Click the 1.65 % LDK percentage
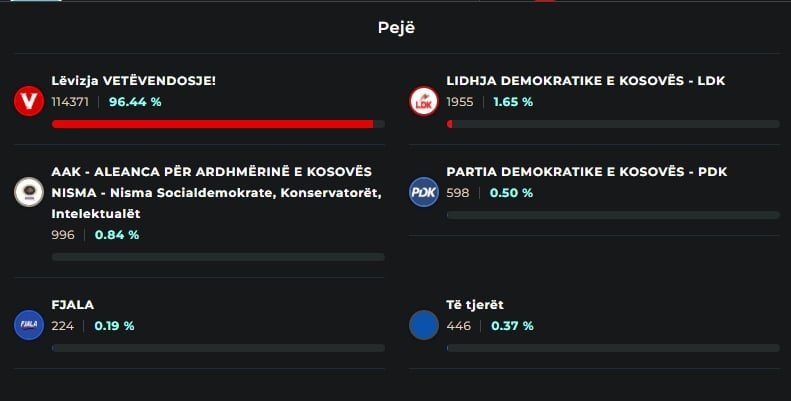The image size is (791, 401). click(513, 102)
